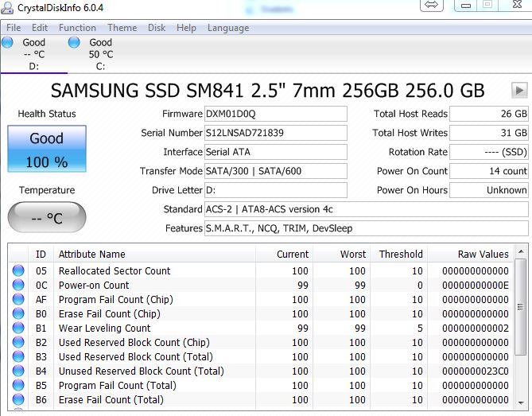Open the Edit menu
This screenshot has height=416, width=532.
(x=40, y=28)
